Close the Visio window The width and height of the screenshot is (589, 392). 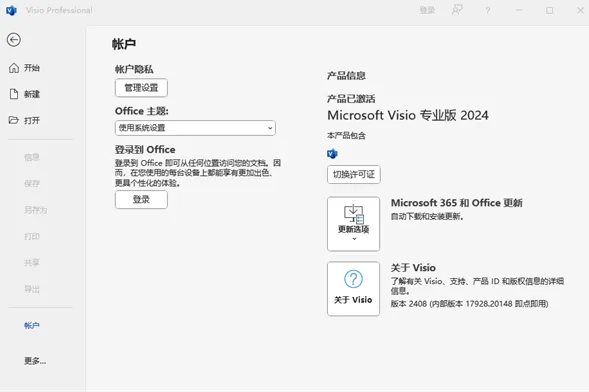point(580,11)
